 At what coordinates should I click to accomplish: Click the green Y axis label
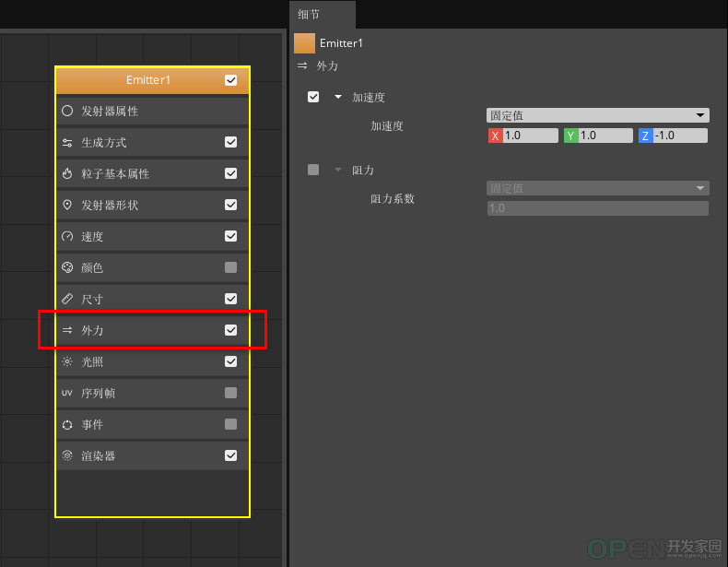570,136
